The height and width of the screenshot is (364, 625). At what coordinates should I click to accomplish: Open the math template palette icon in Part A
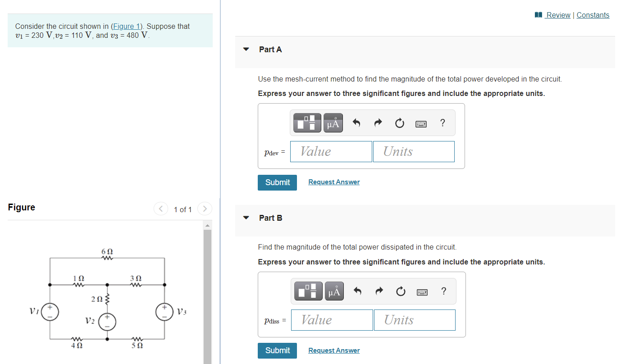tap(307, 123)
